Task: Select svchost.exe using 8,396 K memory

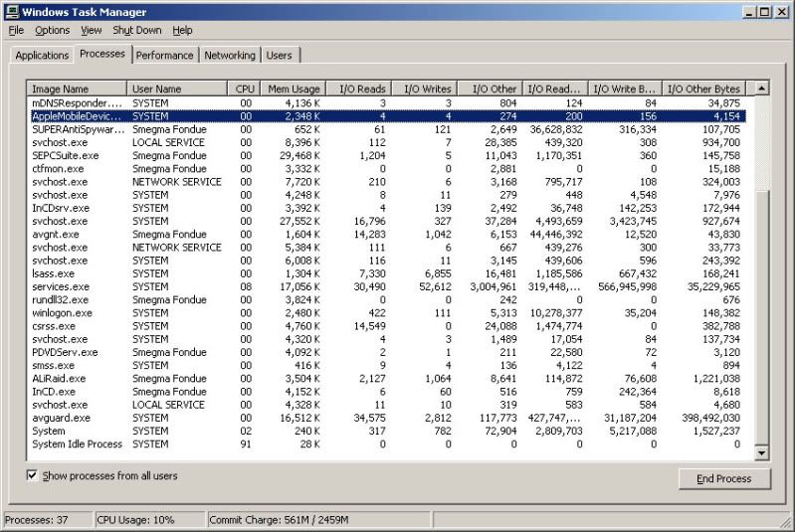Action: coord(386,142)
